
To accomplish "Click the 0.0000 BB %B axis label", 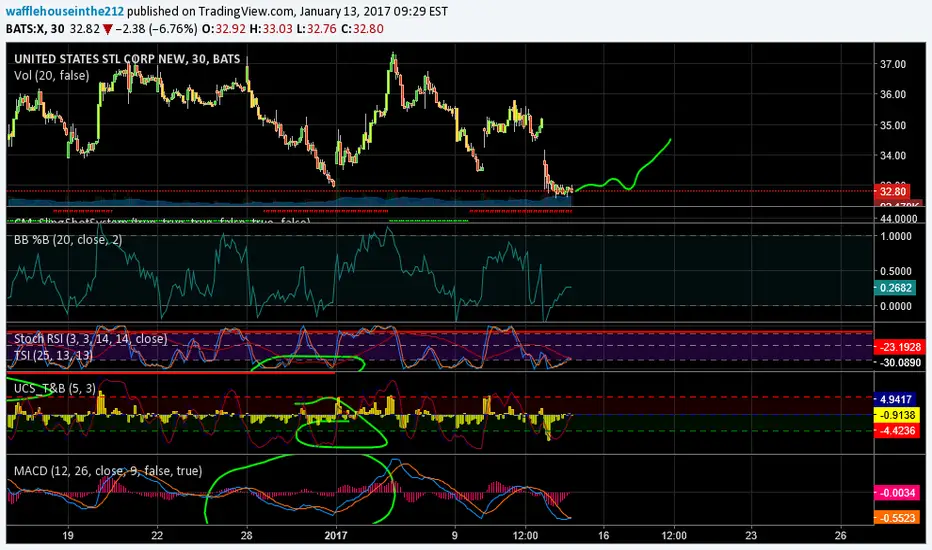I will click(x=896, y=306).
